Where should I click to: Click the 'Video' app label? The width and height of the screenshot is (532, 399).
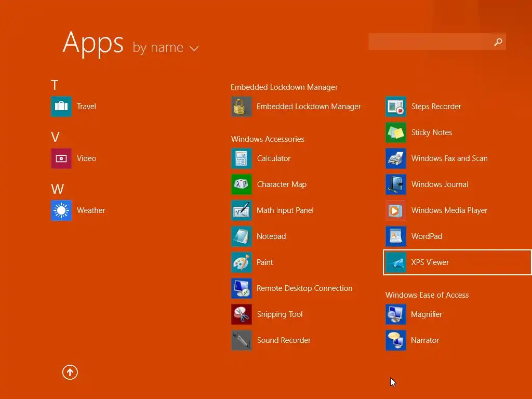coord(87,158)
